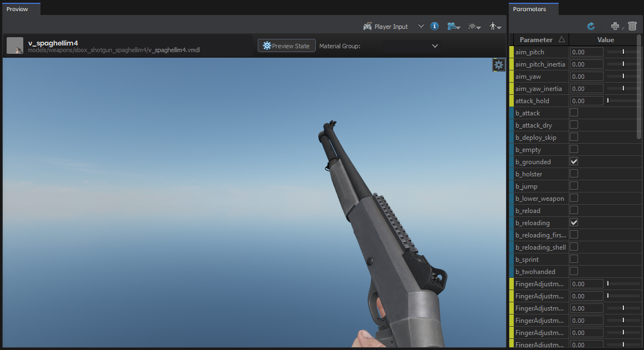This screenshot has width=644, height=350.
Task: Uncheck the b_grounded checkbox
Action: [574, 162]
